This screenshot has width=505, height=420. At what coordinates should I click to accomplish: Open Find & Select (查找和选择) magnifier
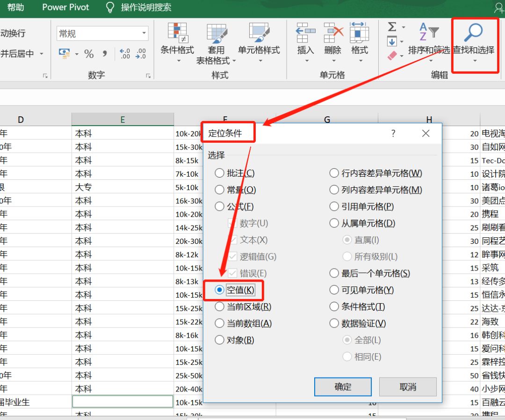[x=473, y=32]
